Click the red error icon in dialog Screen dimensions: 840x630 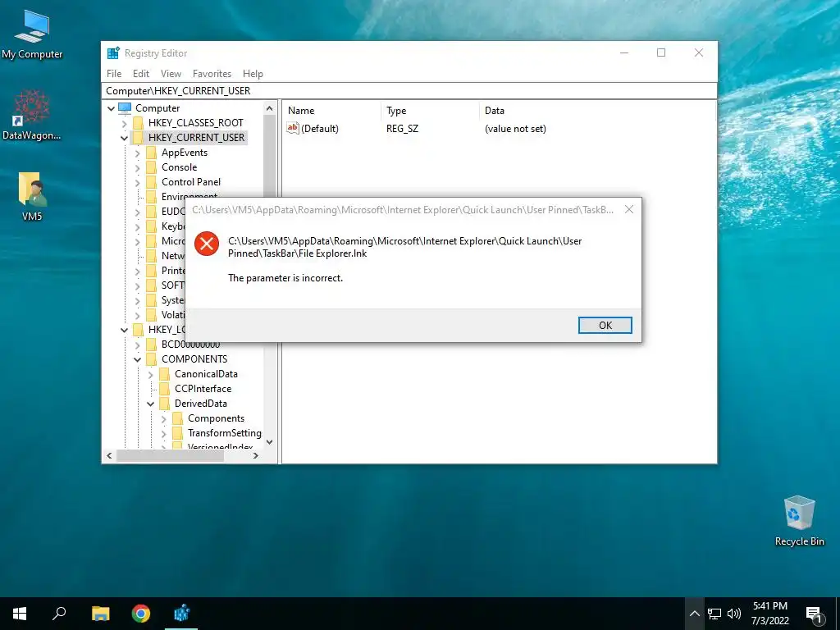206,244
